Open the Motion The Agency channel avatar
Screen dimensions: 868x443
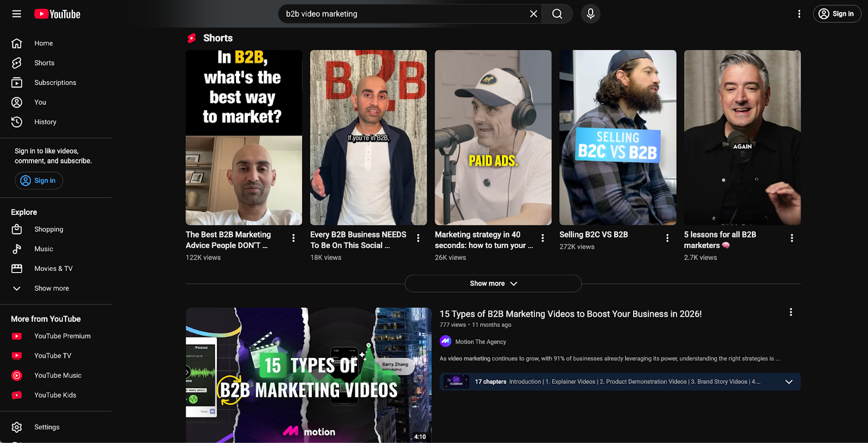[x=445, y=341]
